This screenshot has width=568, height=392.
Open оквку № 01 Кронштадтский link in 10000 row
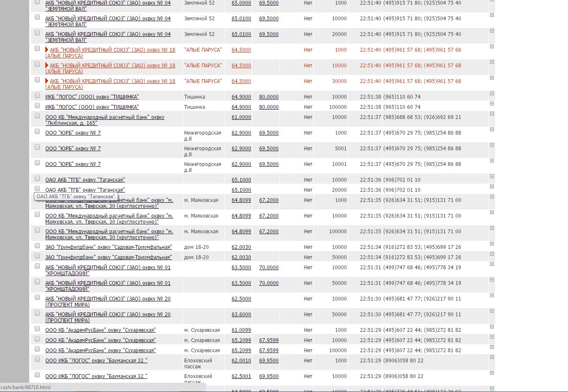point(108,271)
